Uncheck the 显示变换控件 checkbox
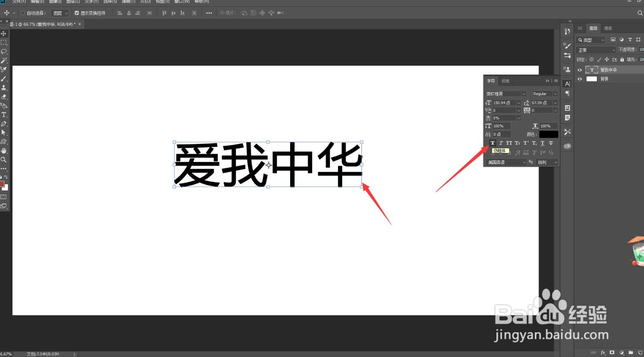The height and width of the screenshot is (357, 644). [76, 13]
